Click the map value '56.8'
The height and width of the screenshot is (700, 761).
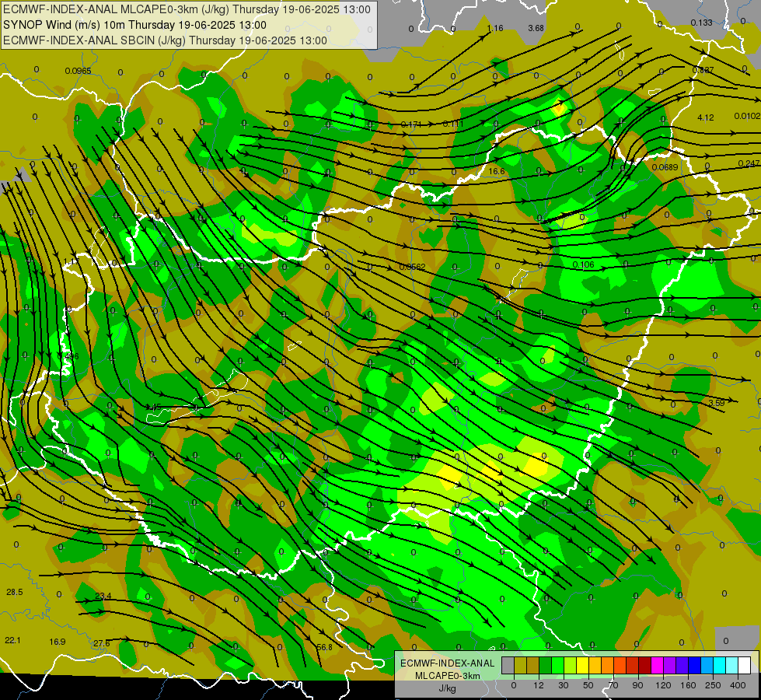click(x=324, y=647)
